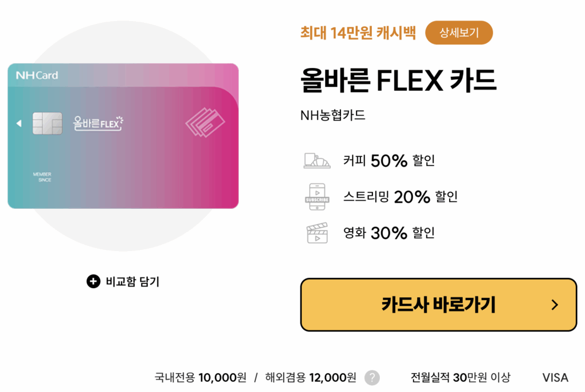The width and height of the screenshot is (585, 392).
Task: Click the IC chip on card image
Action: tap(47, 123)
